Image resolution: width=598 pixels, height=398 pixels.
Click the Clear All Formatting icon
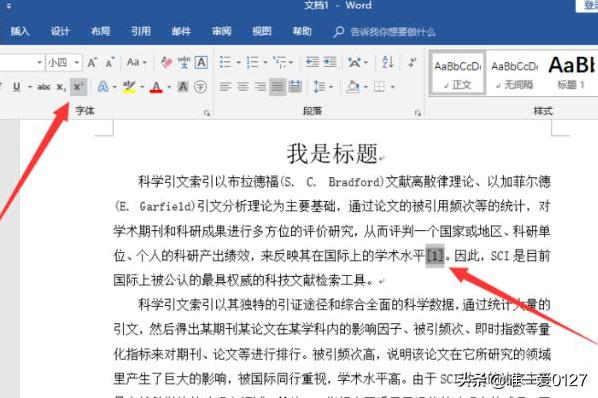pos(166,62)
